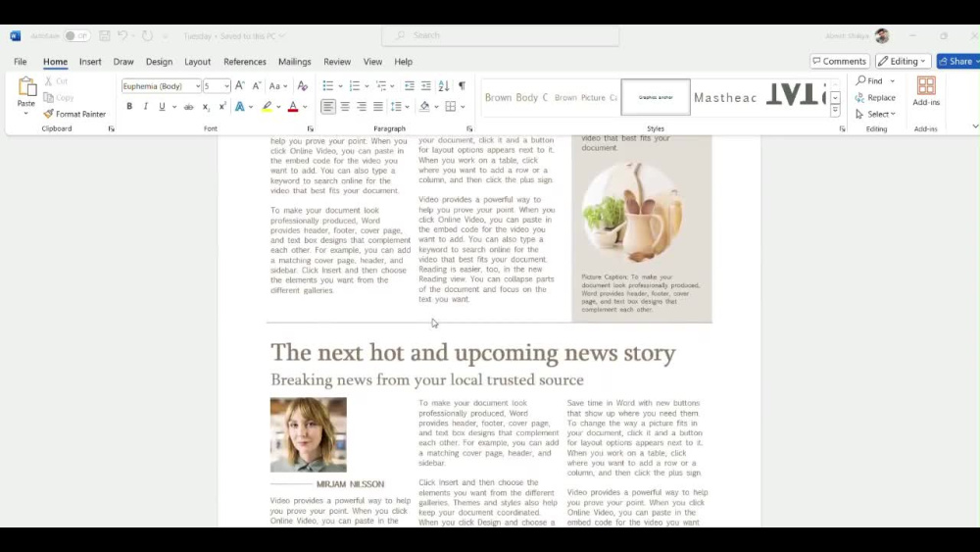Image resolution: width=980 pixels, height=552 pixels.
Task: Select the woman portrait photo
Action: tap(308, 434)
